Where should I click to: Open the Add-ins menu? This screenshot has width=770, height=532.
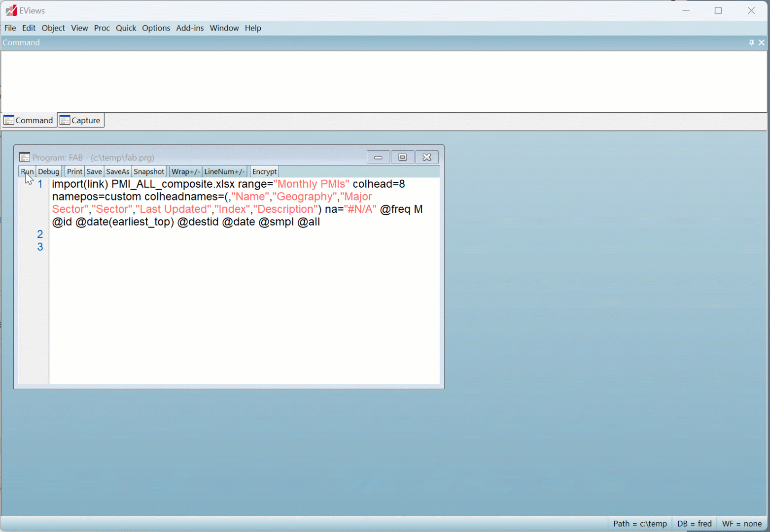pyautogui.click(x=190, y=28)
